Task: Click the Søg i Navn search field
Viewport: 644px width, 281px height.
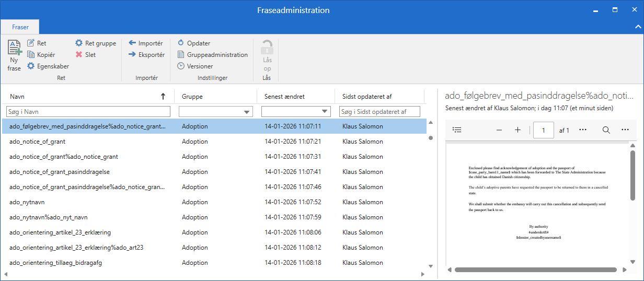Action: click(x=88, y=112)
